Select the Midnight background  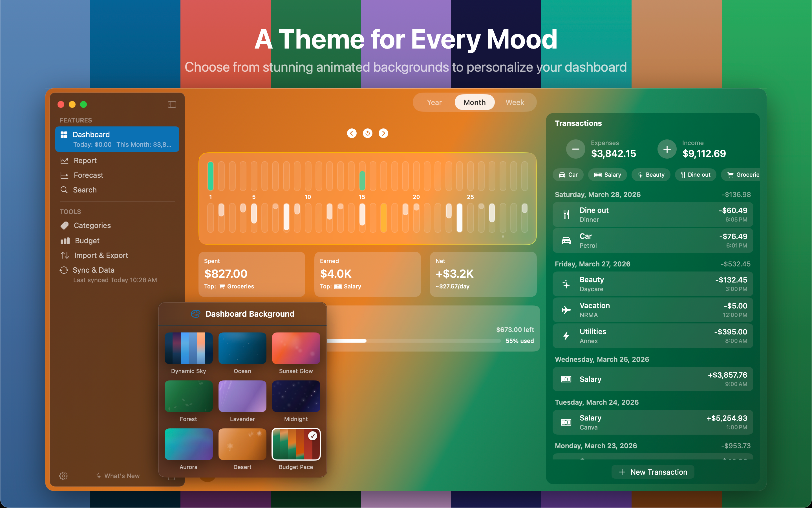[296, 396]
